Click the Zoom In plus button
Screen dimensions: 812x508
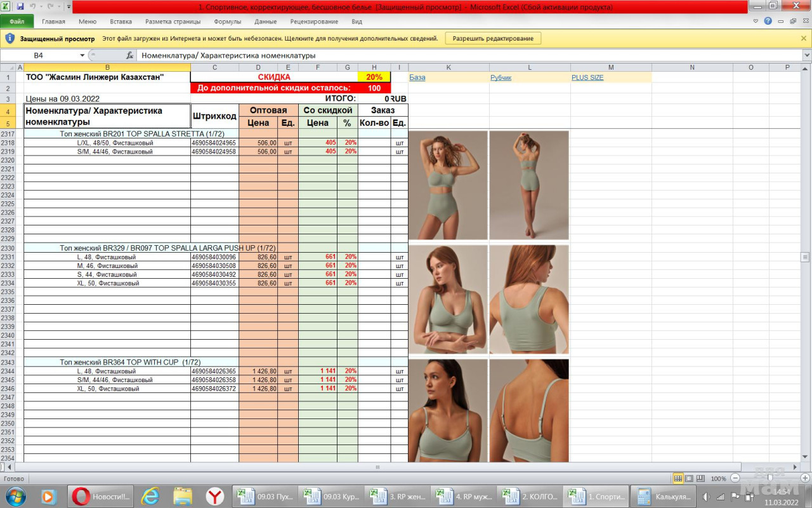coord(805,478)
